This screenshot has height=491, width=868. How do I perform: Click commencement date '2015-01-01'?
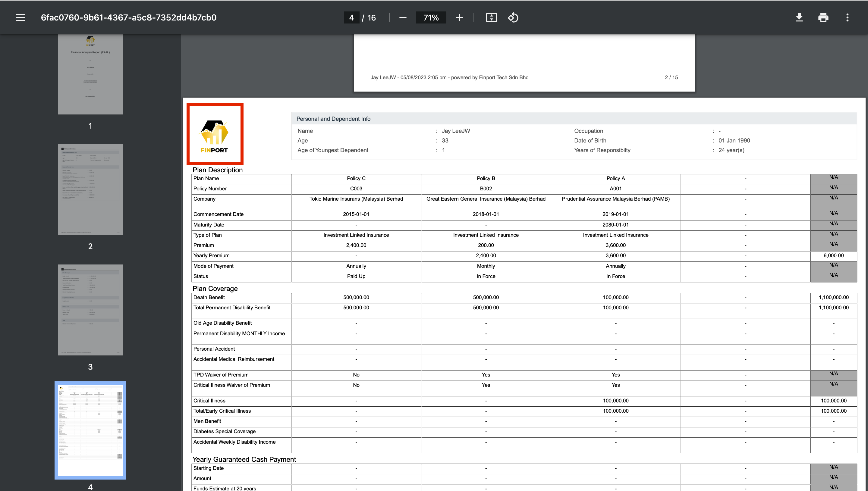[356, 214]
